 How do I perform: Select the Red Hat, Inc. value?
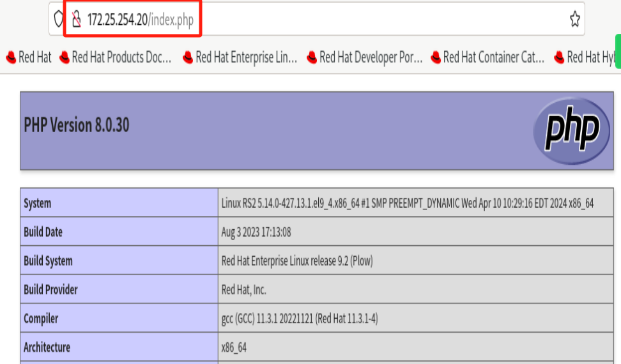pyautogui.click(x=244, y=290)
